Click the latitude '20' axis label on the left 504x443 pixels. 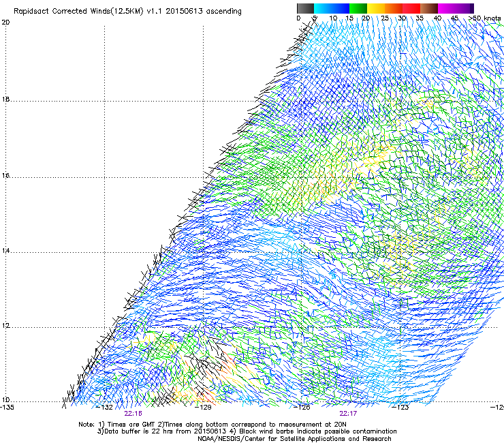[x=5, y=22]
